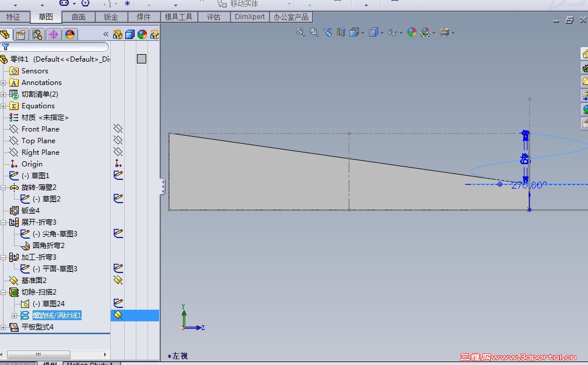
Task: Open the FeatureManager design tree tab
Action: (x=5, y=34)
